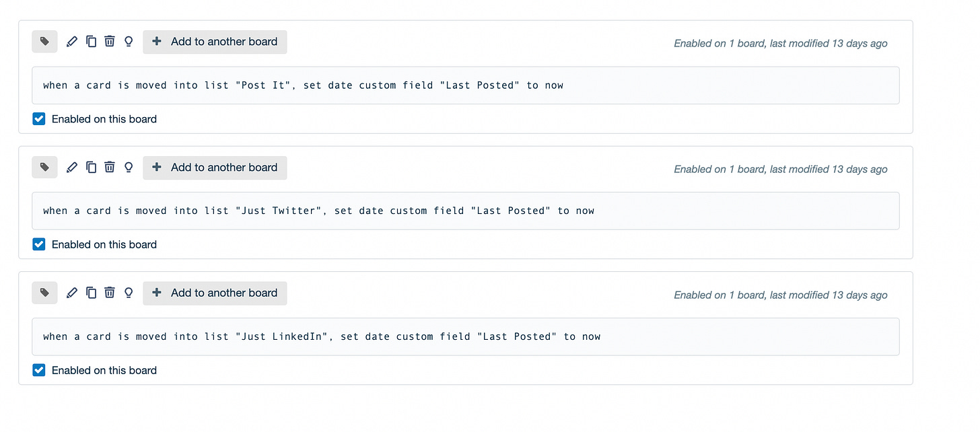
Task: Delete the "Post It" rule with the trash icon
Action: pyautogui.click(x=110, y=42)
